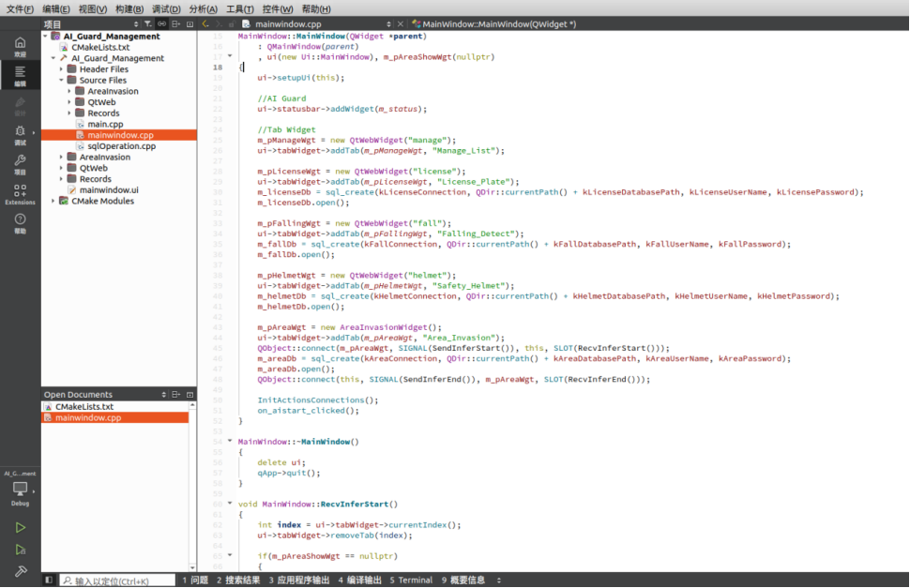Viewport: 910px width, 588px height.
Task: Show the 4 编译输出 pane
Action: coord(360,580)
